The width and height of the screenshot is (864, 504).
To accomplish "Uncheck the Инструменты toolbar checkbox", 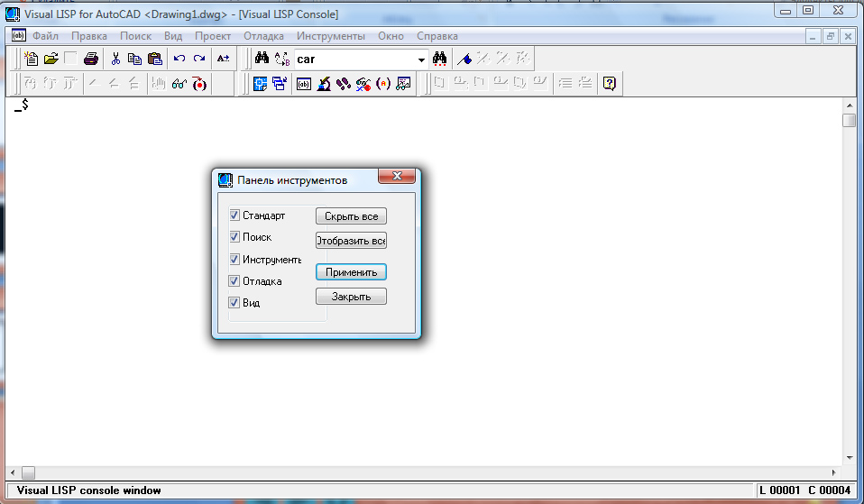I will click(x=234, y=259).
